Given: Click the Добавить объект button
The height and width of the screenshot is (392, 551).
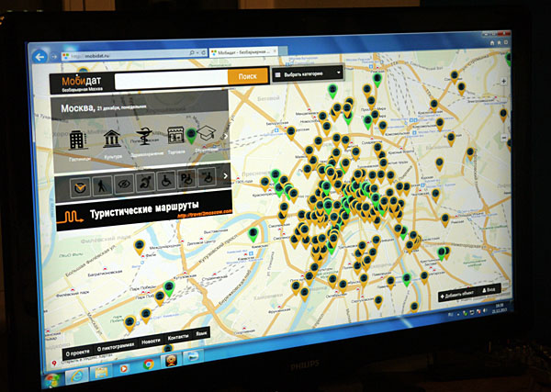Looking at the screenshot, I should pos(456,295).
